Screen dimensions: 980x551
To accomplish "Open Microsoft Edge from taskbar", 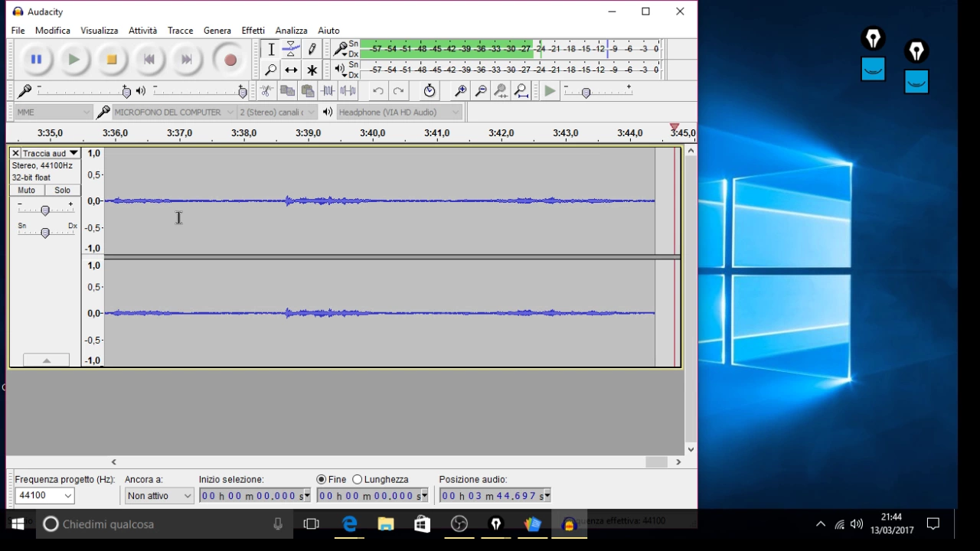I will [349, 524].
